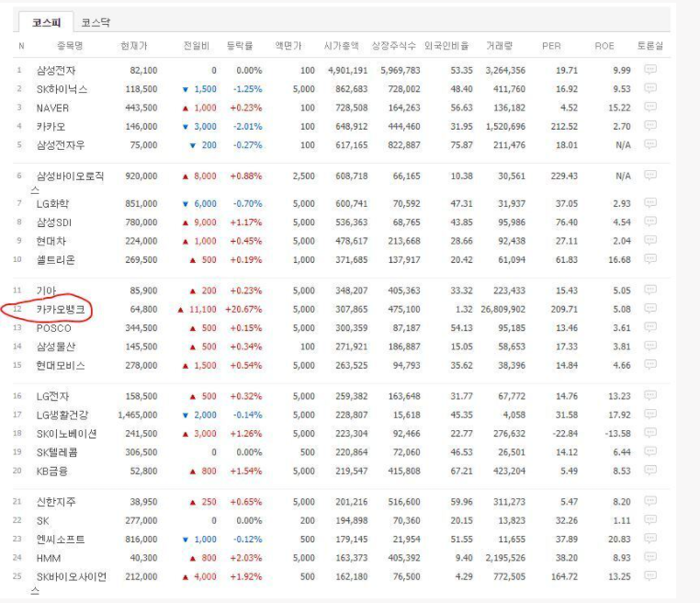
Task: Click the 전일비 column header
Action: click(196, 46)
